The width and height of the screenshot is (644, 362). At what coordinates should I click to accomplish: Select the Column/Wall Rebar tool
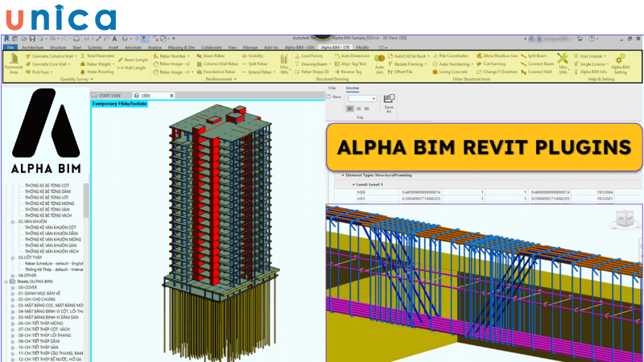217,64
